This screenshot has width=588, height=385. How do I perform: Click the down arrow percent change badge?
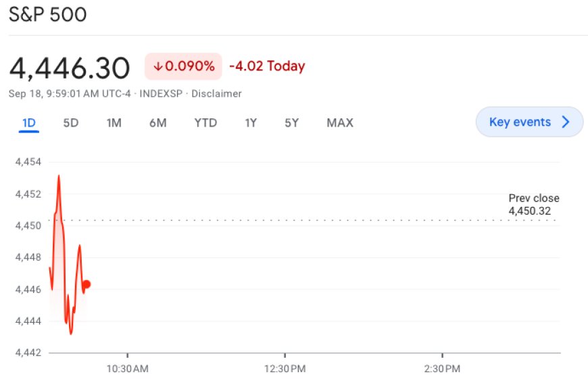[183, 66]
